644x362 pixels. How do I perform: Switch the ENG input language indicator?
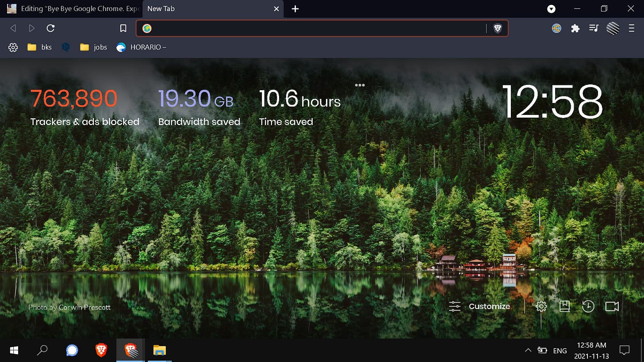click(560, 351)
